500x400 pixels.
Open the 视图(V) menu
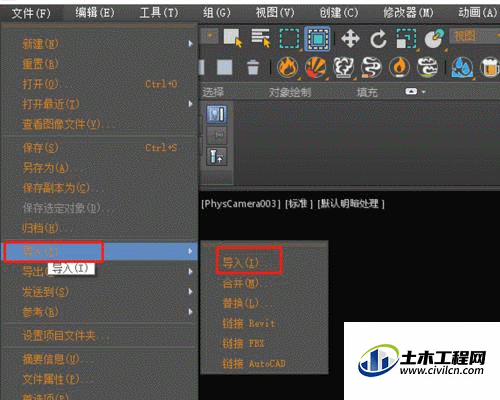[x=275, y=13]
